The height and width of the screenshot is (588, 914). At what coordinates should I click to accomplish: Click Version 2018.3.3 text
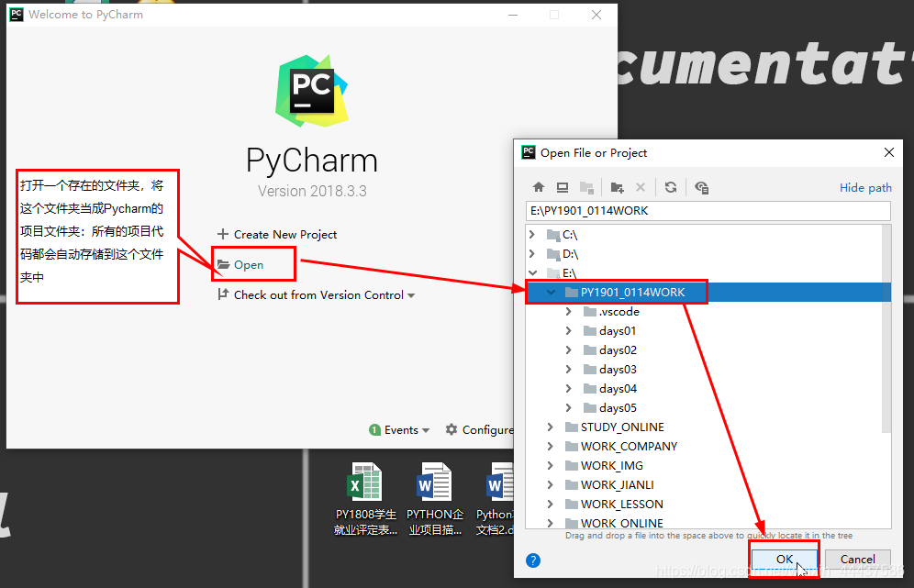pyautogui.click(x=312, y=191)
